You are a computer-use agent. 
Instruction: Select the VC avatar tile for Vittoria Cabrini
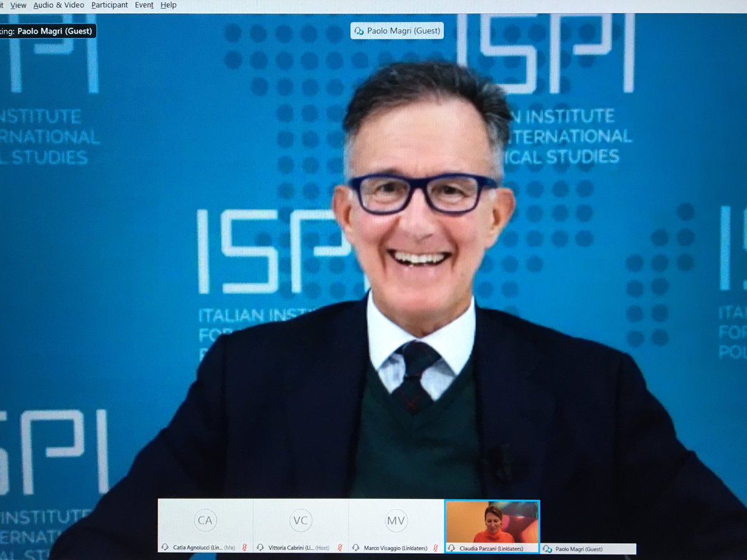[301, 520]
